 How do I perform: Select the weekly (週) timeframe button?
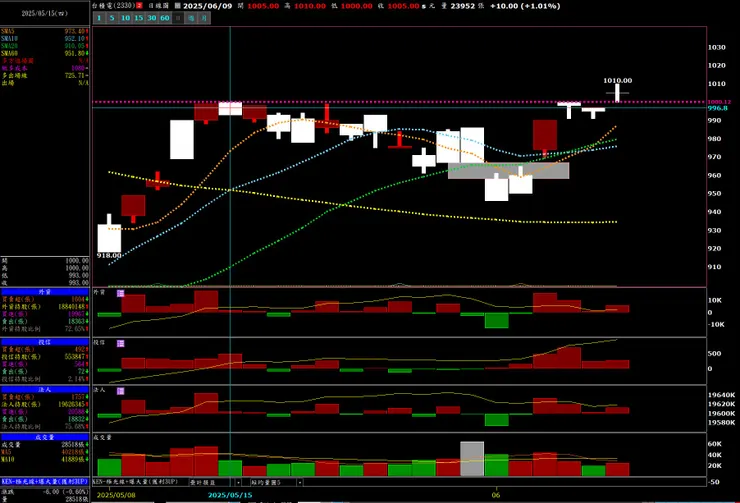tap(191, 18)
